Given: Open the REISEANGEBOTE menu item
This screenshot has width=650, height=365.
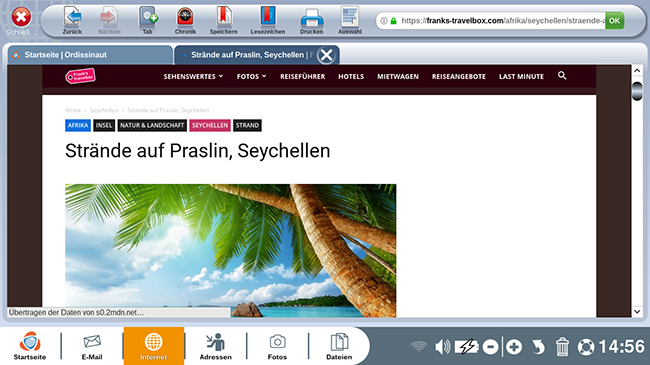Looking at the screenshot, I should click(x=458, y=76).
